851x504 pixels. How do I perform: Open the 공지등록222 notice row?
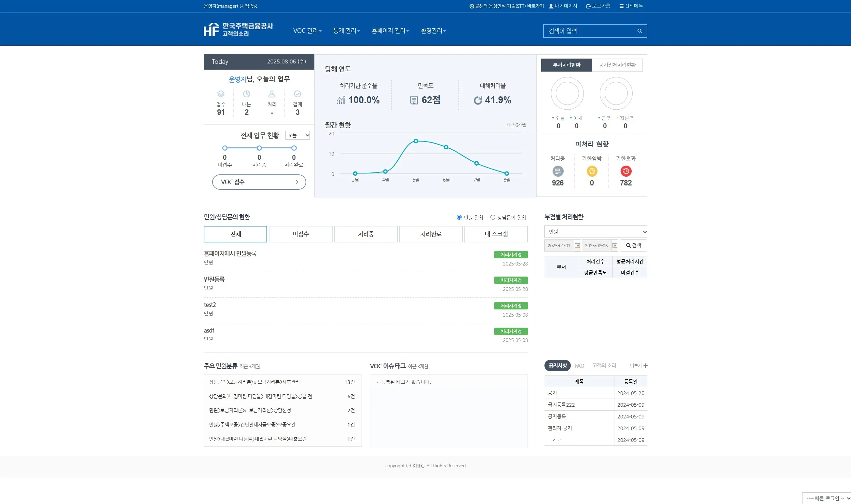(x=596, y=405)
